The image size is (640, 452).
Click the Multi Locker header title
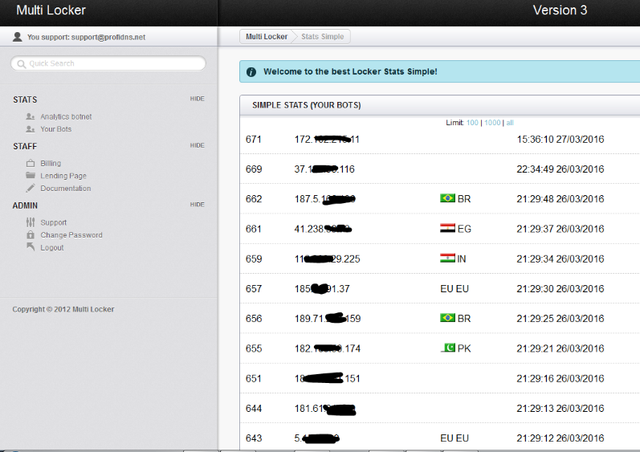point(51,10)
